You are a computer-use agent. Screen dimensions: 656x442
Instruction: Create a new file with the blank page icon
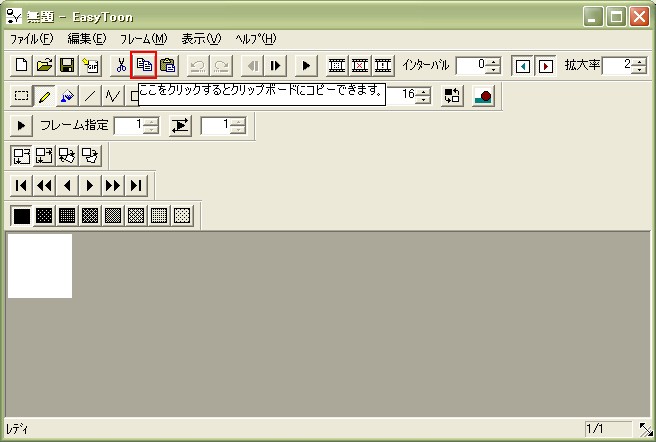coord(21,65)
